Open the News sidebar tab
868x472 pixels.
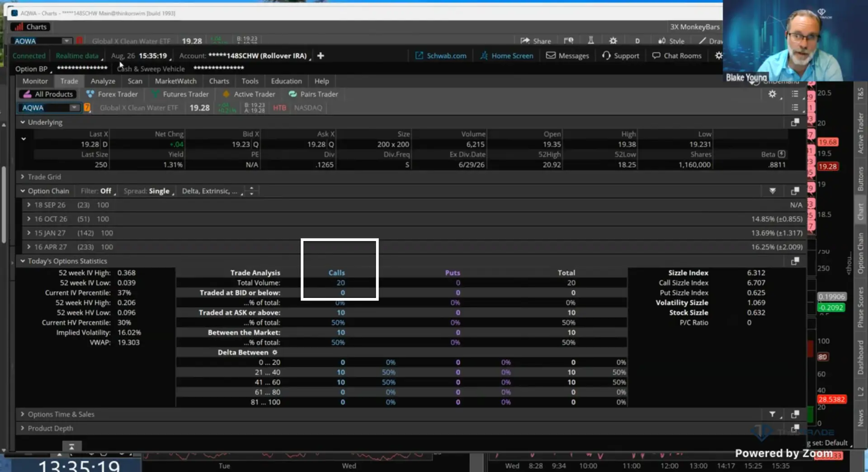(860, 418)
